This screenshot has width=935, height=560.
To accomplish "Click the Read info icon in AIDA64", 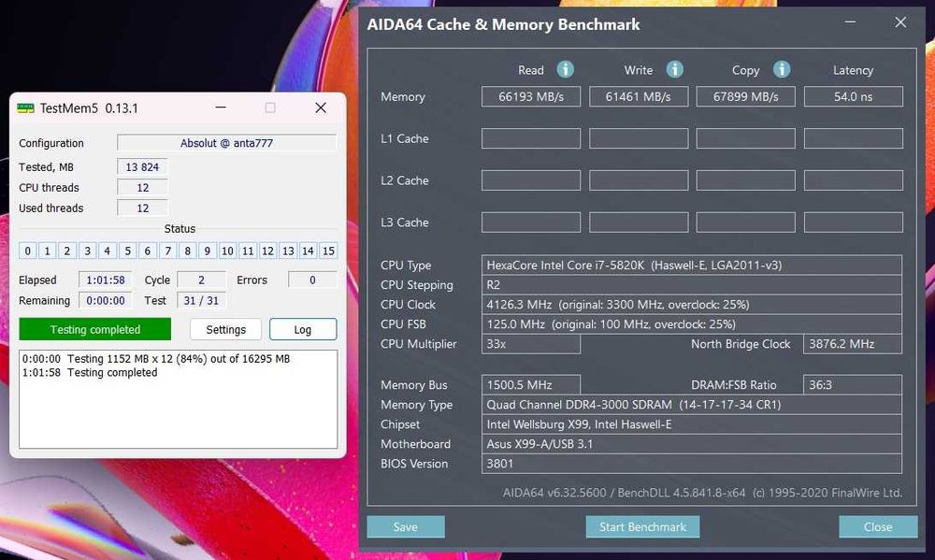I will click(x=566, y=70).
